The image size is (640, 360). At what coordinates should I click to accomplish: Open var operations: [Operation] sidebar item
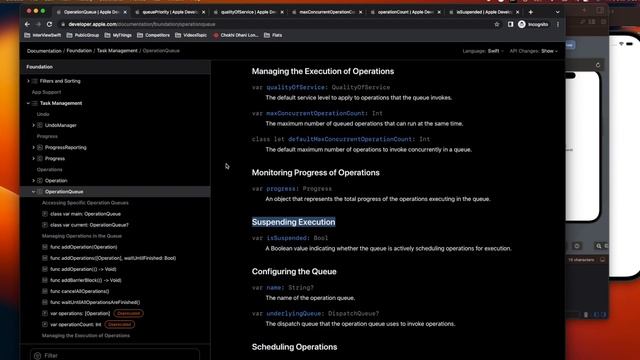click(x=80, y=313)
